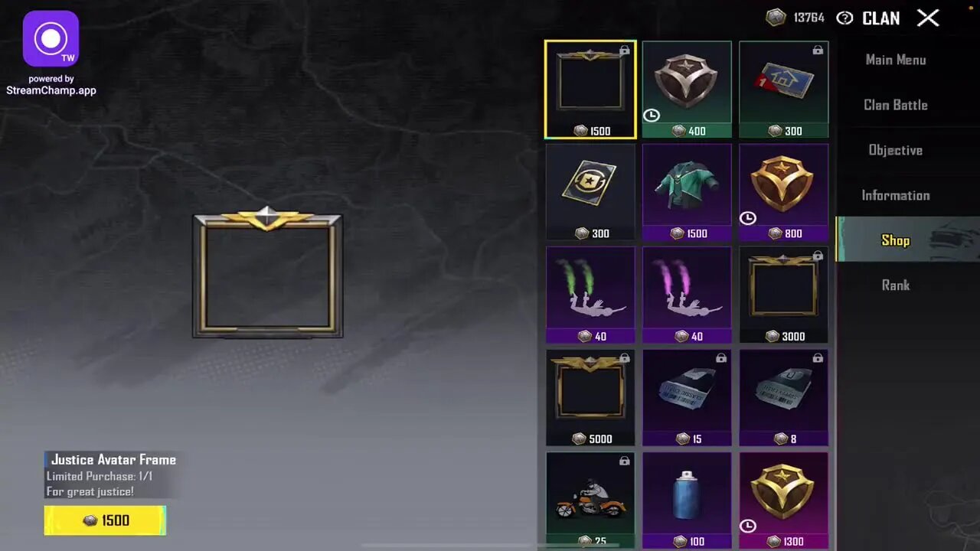Select the ID card item priced 300
980x551 pixels.
click(x=590, y=192)
